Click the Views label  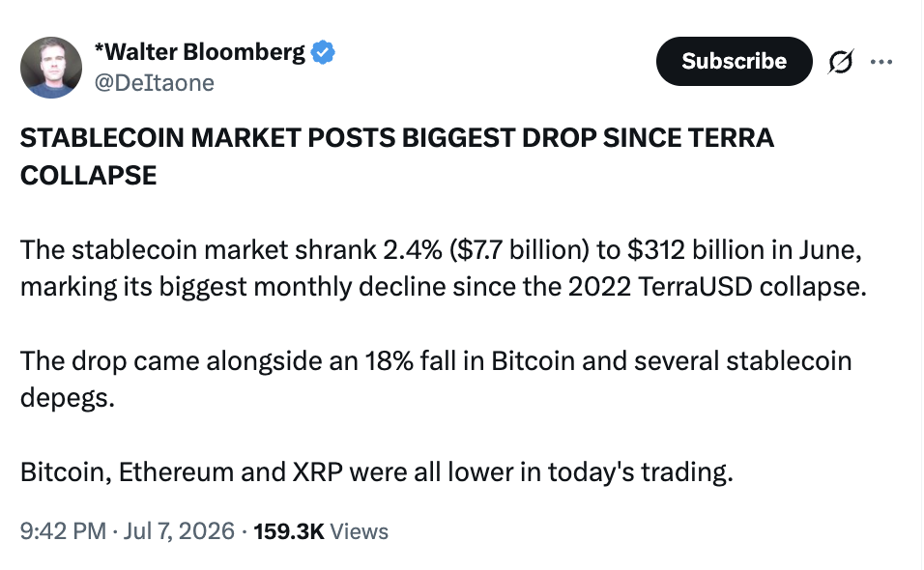point(359,531)
